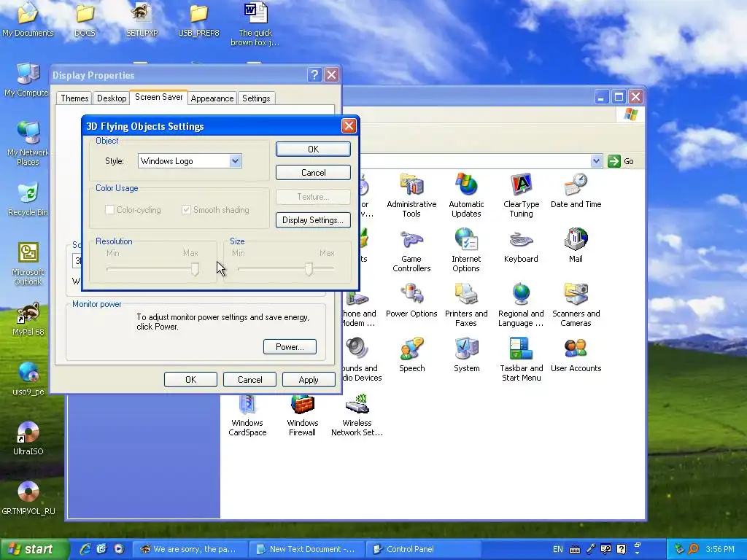Open Regional and Language Options icon
This screenshot has width=747, height=560.
(x=521, y=305)
